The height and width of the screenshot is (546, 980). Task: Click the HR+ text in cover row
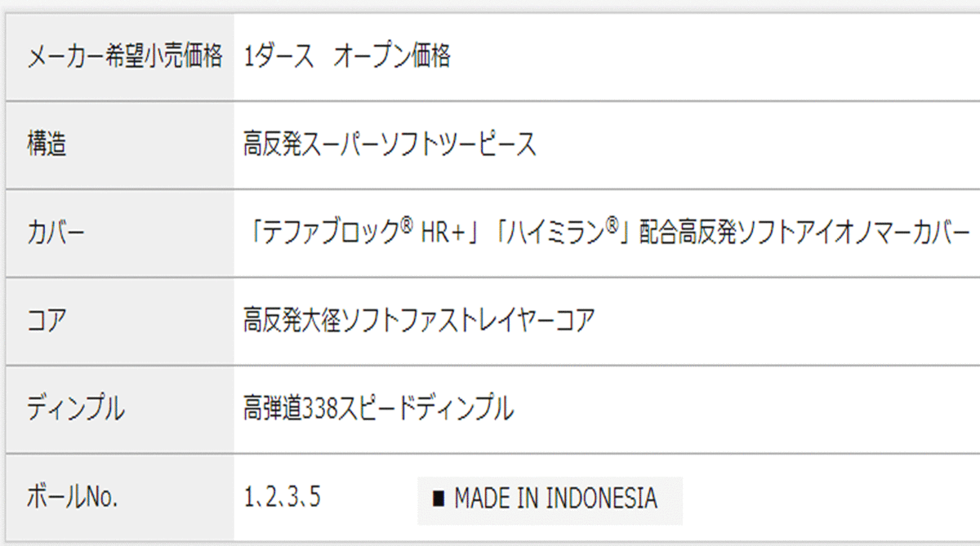click(x=443, y=234)
